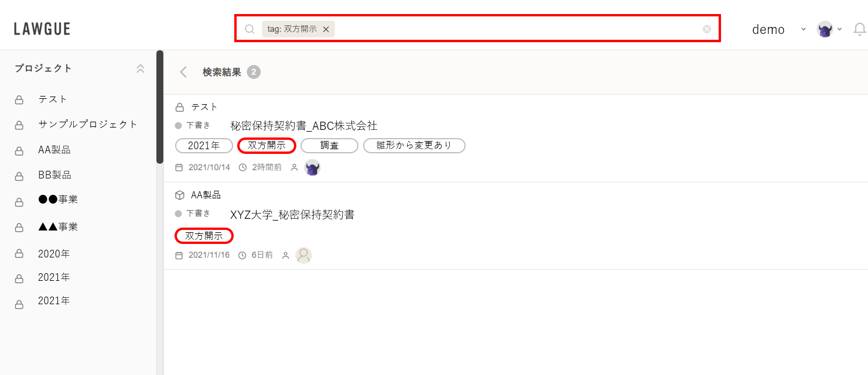Click the search magnifier icon

click(249, 29)
